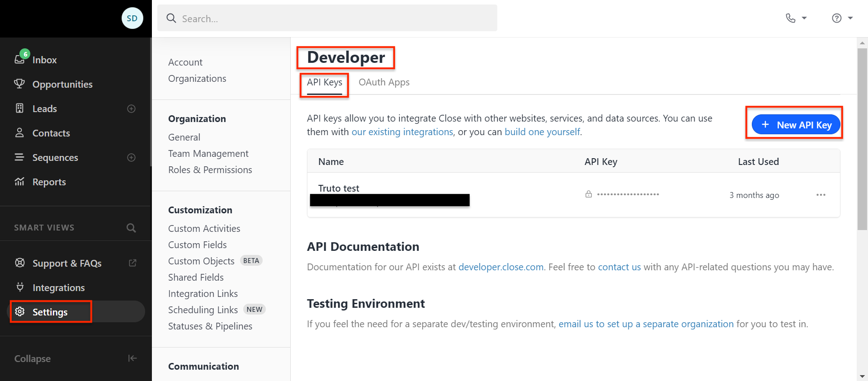This screenshot has width=868, height=381.
Task: Open Custom Fields settings
Action: tap(198, 245)
